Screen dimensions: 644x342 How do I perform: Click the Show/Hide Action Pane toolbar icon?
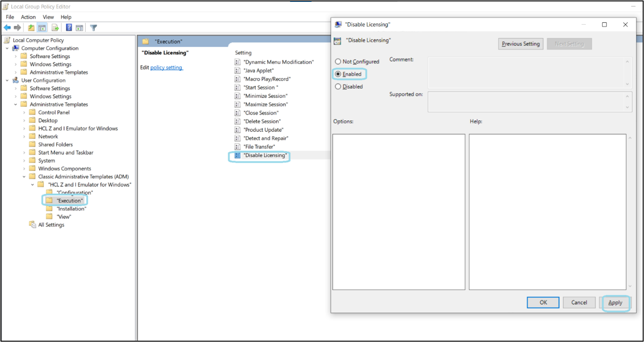pyautogui.click(x=80, y=28)
